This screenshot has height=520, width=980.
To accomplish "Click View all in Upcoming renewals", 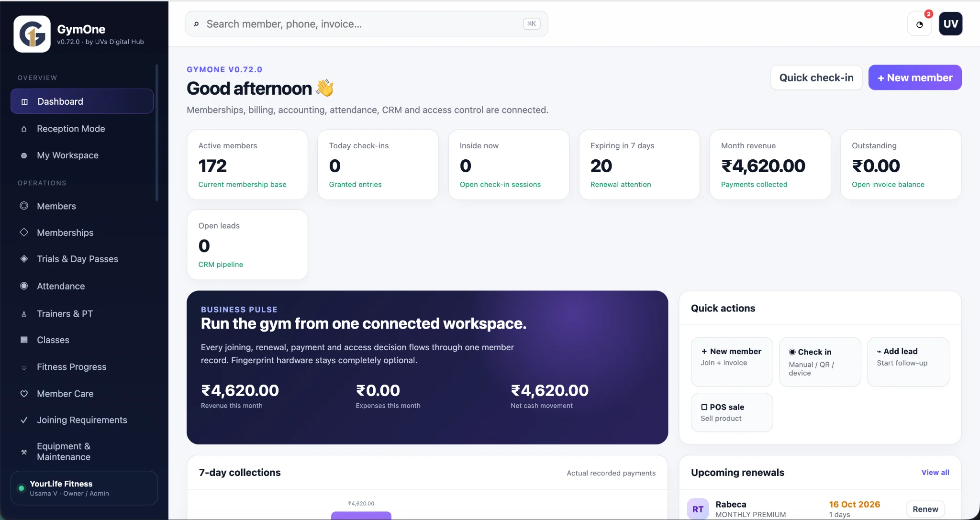I will (935, 473).
